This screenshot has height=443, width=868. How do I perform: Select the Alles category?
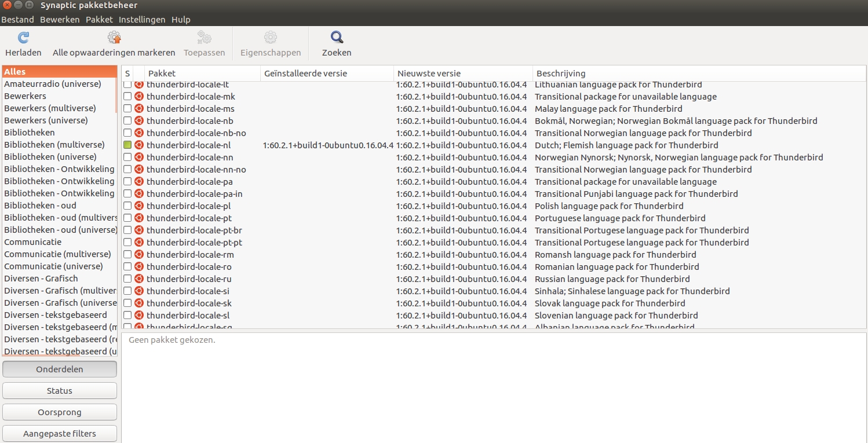pyautogui.click(x=60, y=72)
